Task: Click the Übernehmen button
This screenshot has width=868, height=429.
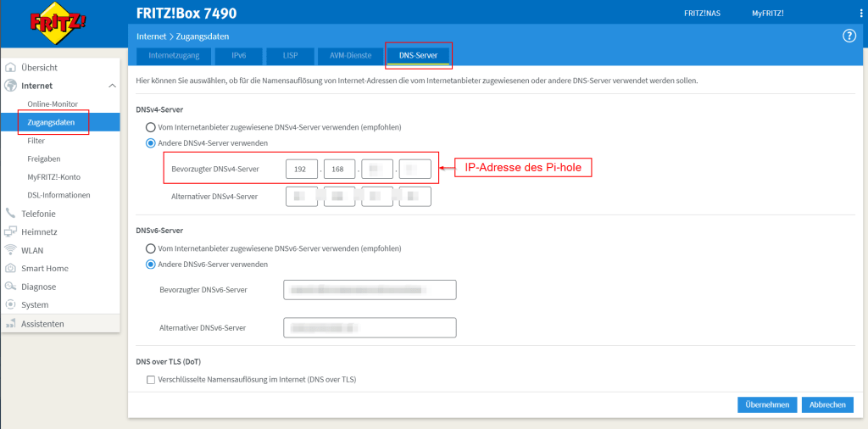Action: click(x=767, y=404)
